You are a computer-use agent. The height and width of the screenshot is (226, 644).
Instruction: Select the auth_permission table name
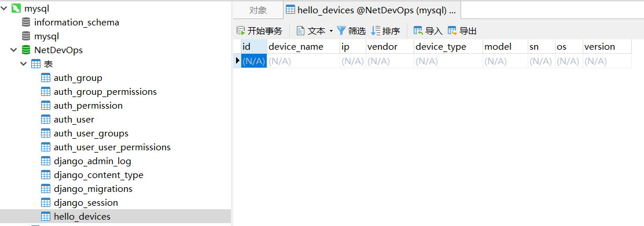coord(89,105)
